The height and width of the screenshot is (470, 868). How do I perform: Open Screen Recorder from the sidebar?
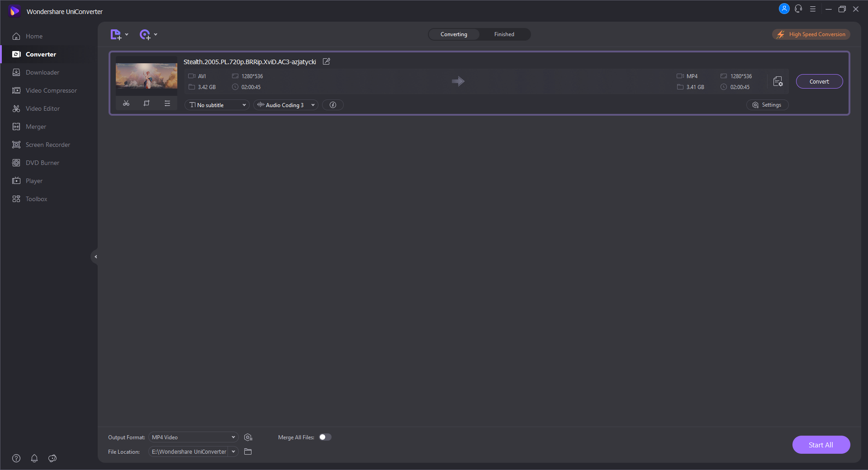(x=48, y=145)
